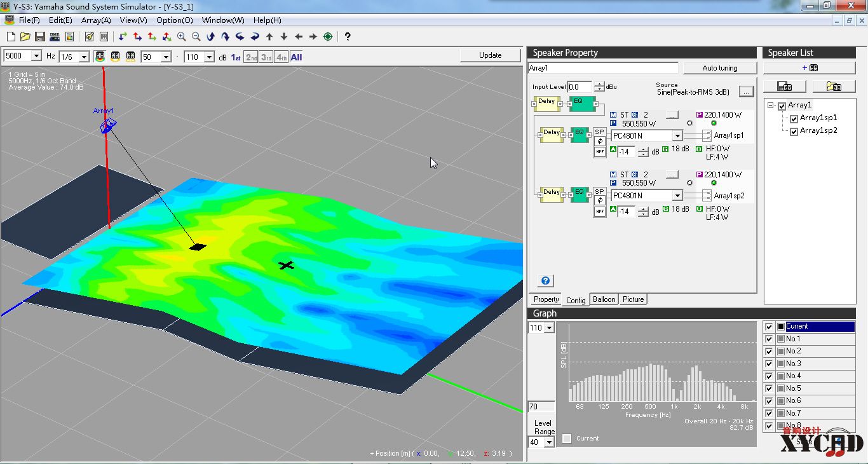868x464 pixels.
Task: Open the Array(A) menu
Action: coord(97,20)
